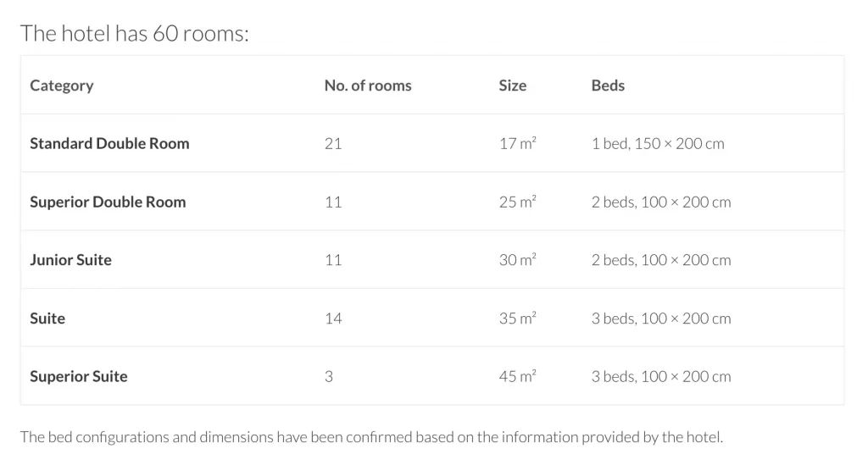Screen dimensions: 868x471
Task: Click the 1 bed, 150 × 200 cm cell
Action: [658, 144]
